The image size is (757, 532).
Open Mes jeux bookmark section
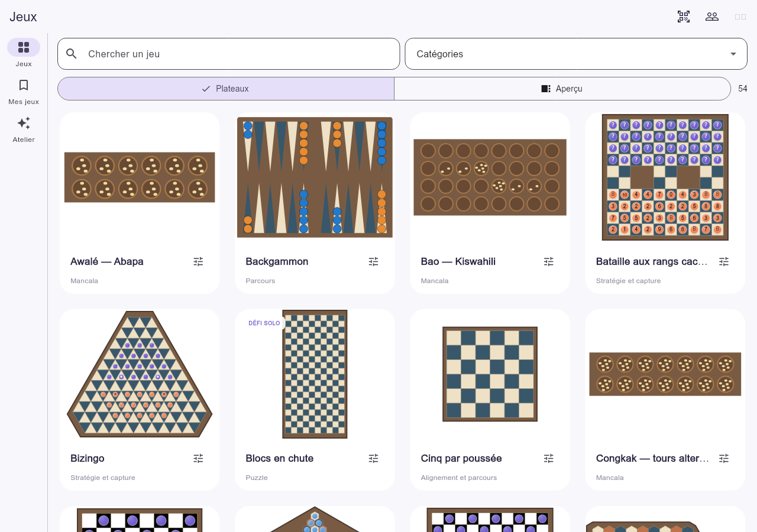[x=24, y=91]
